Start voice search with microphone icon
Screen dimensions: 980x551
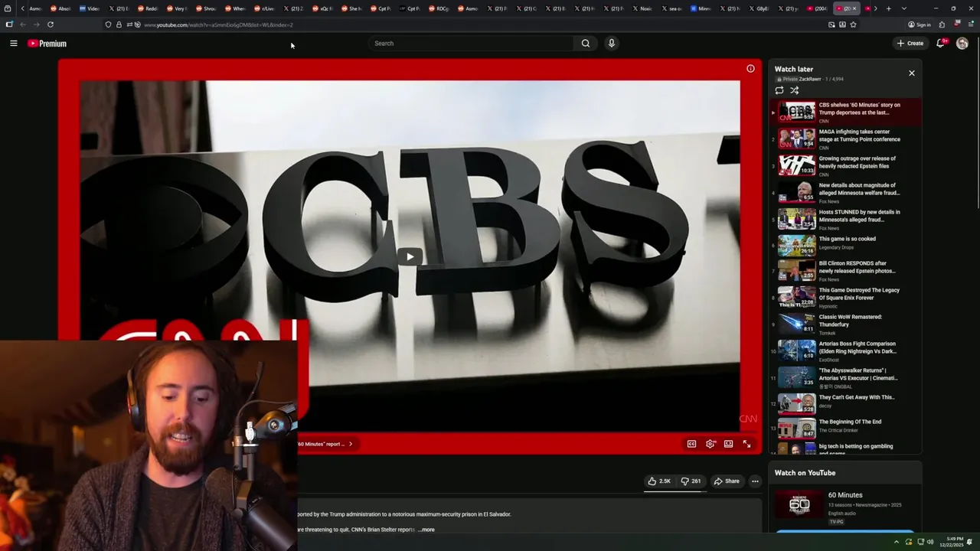(x=611, y=44)
